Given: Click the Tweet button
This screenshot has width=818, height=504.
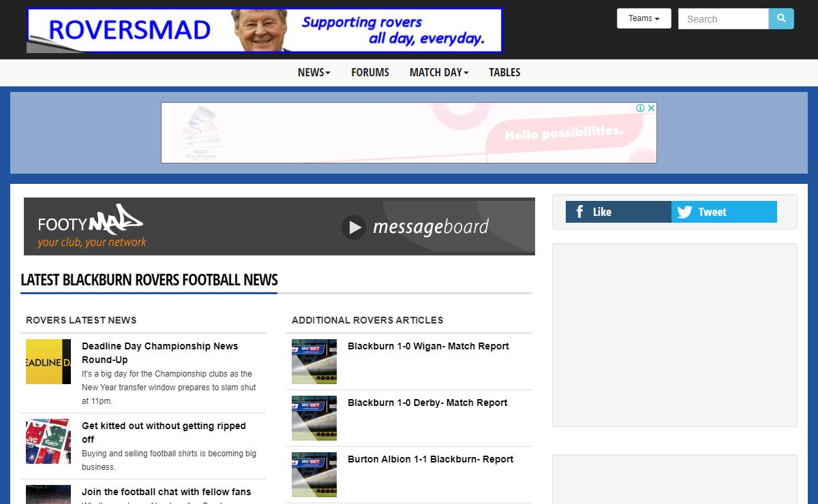Looking at the screenshot, I should pos(724,212).
